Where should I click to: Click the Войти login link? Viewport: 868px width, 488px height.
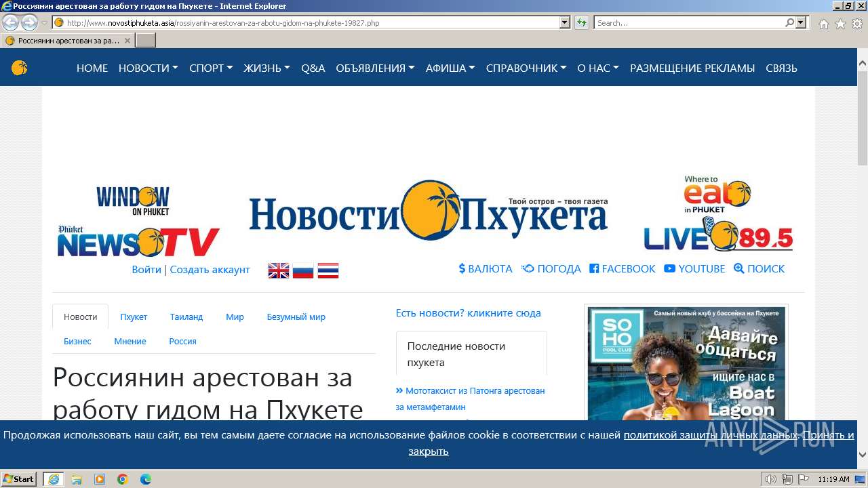(x=146, y=269)
